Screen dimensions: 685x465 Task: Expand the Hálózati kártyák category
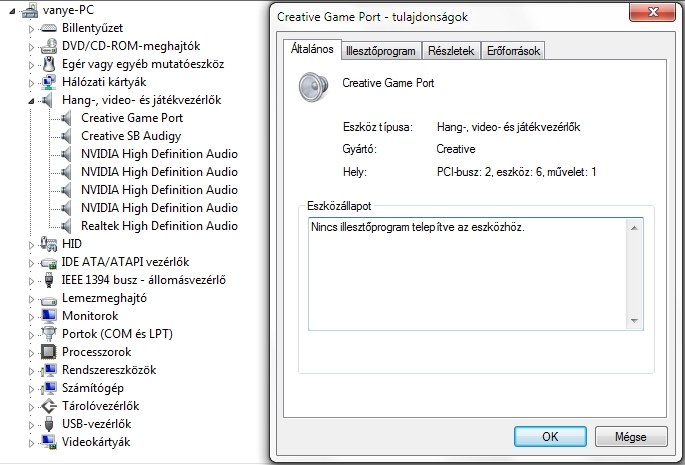point(31,83)
